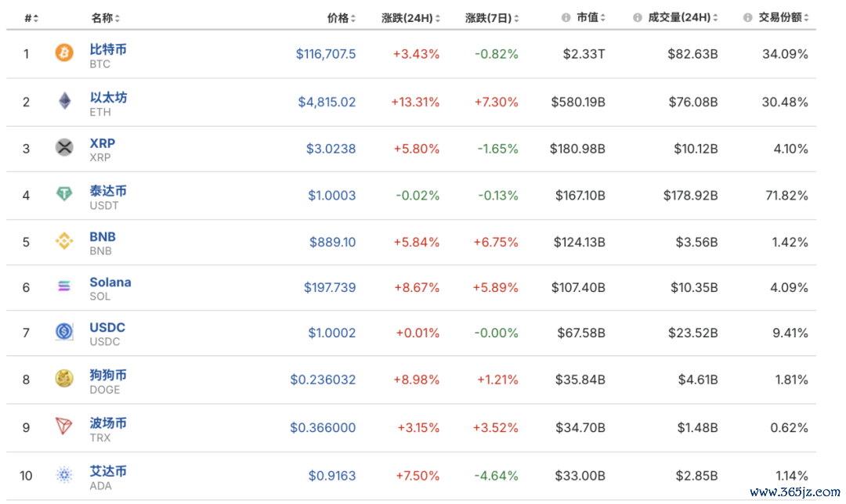Click the 71.82% trading share value
The height and width of the screenshot is (504, 846).
tap(787, 195)
